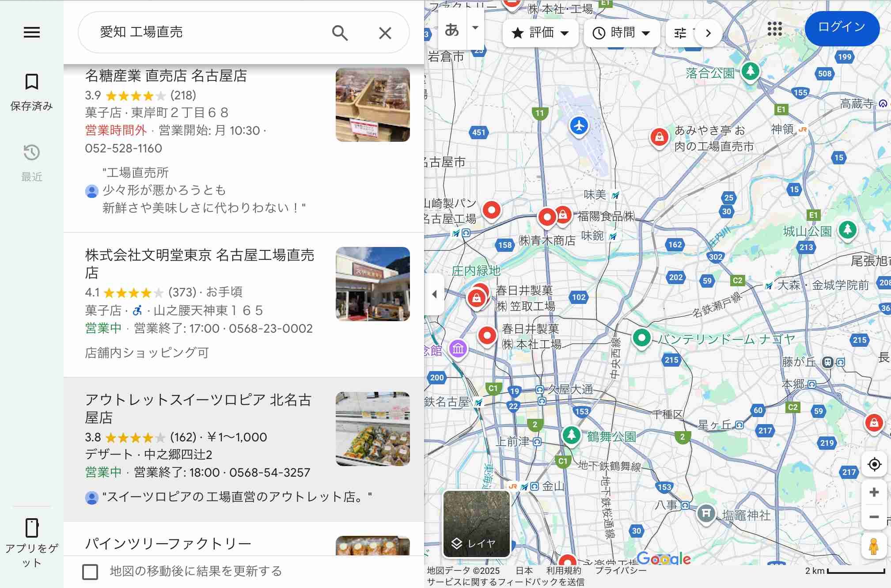This screenshot has height=588, width=891.
Task: Click 高蔵寺 station label
Action: tap(857, 103)
